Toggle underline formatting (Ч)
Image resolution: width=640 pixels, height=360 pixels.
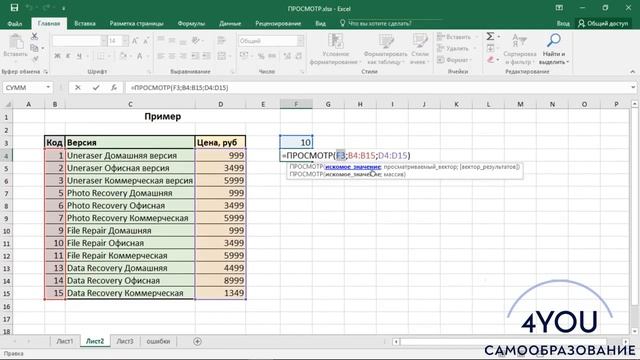[x=79, y=56]
